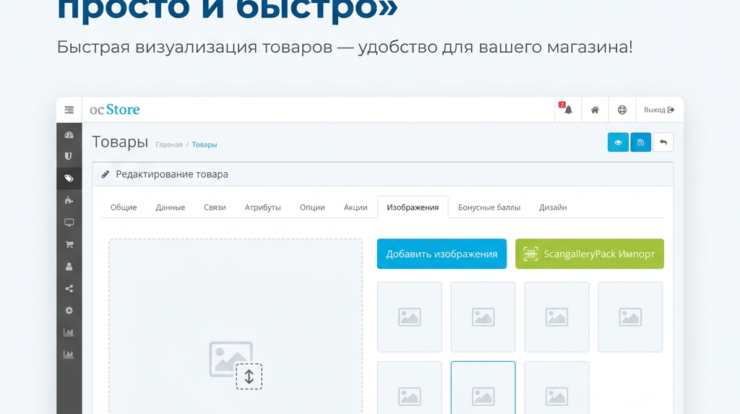
Task: Switch to the Акции tab
Action: point(355,207)
